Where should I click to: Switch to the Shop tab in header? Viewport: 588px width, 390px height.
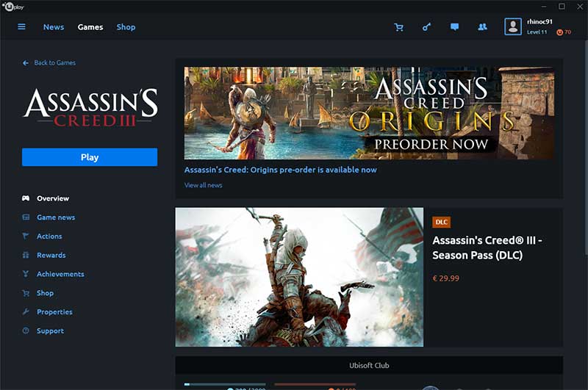(126, 27)
